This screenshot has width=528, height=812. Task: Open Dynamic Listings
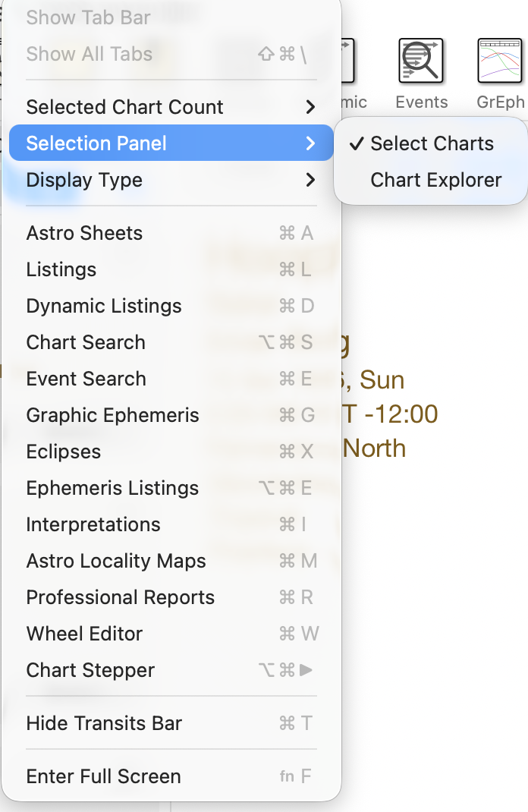104,306
